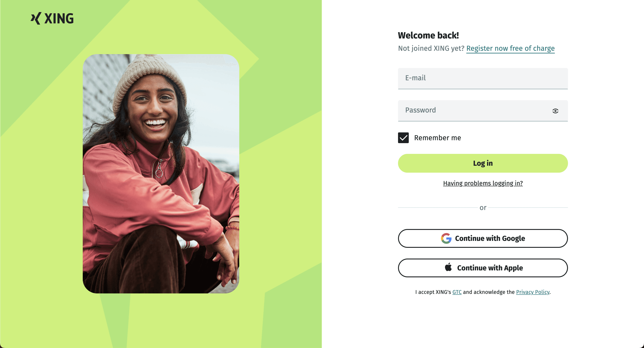
Task: Continue with Google sign-in
Action: 483,238
